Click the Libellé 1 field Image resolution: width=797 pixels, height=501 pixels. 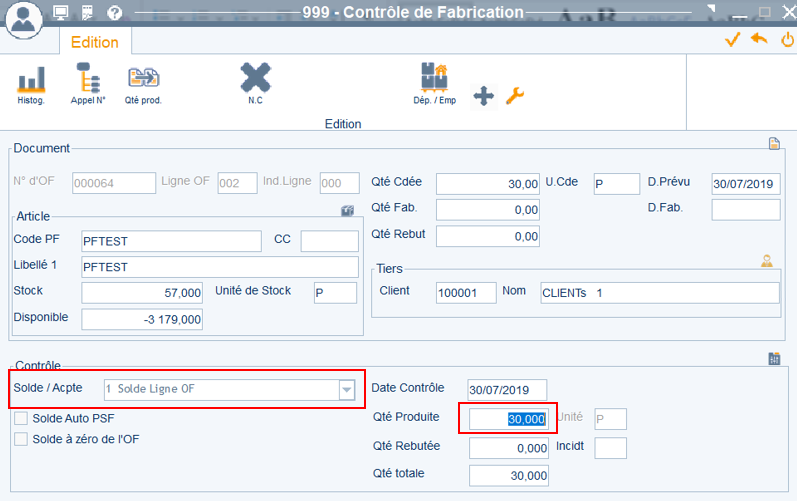tap(220, 267)
